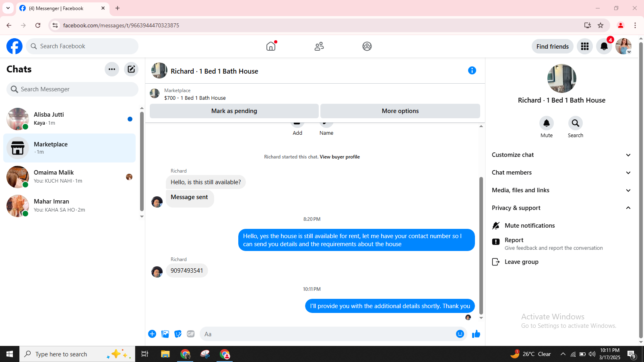Click the Search Facebook field
Screen dimensions: 644x362
(x=82, y=46)
